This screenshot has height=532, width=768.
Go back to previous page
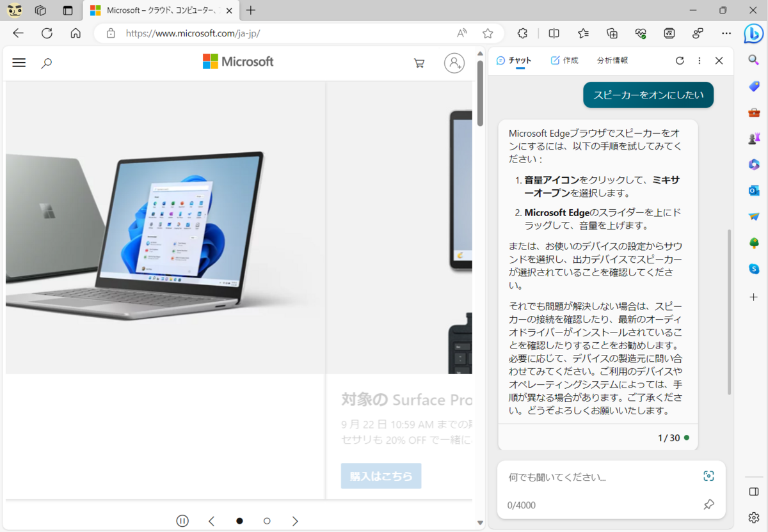coord(18,33)
